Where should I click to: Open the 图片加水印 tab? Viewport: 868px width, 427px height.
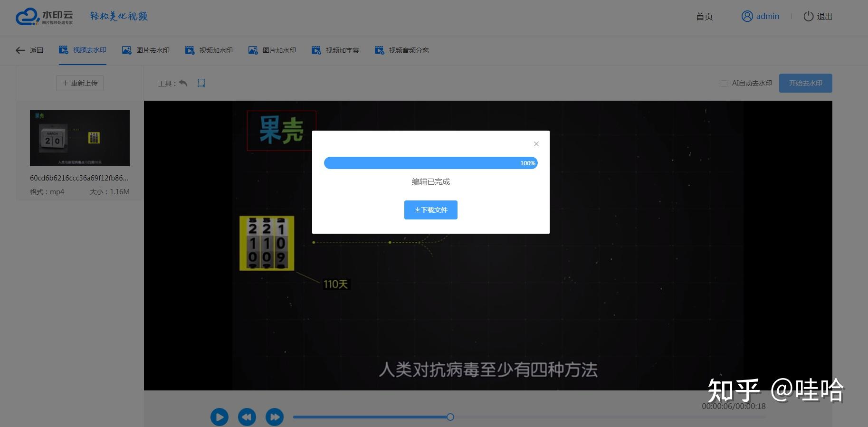272,50
